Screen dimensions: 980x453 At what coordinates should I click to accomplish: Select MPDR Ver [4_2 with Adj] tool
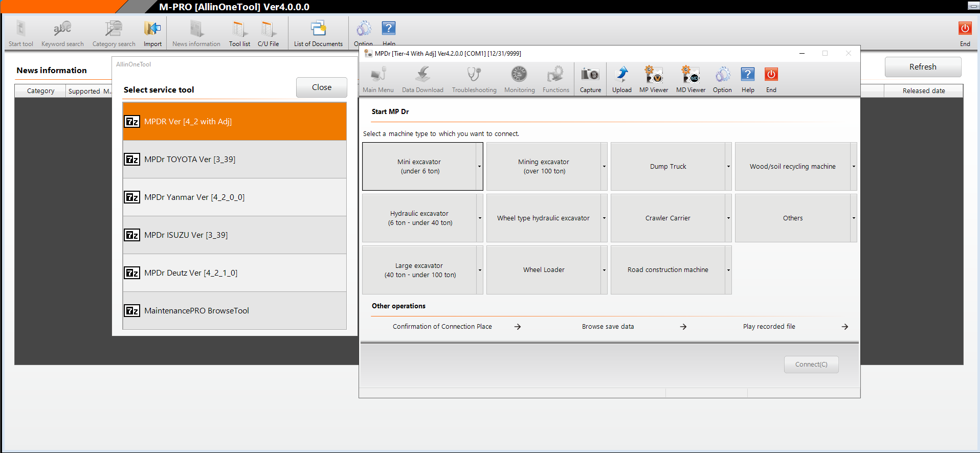click(x=235, y=122)
